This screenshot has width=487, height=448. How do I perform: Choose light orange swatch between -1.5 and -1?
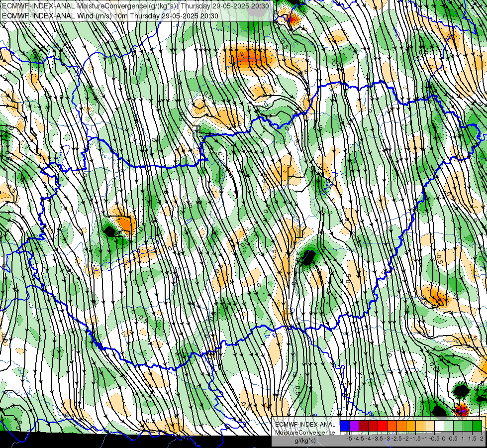[420, 426]
